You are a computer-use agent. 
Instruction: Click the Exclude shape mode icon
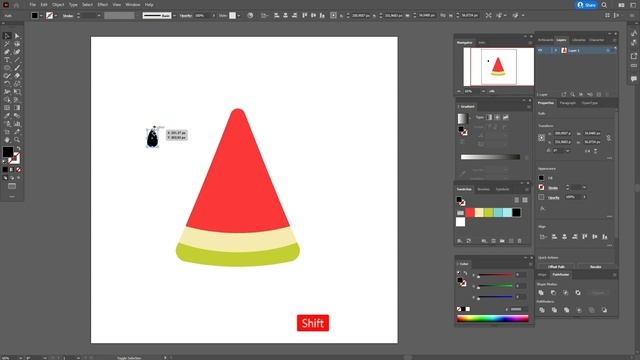point(578,293)
